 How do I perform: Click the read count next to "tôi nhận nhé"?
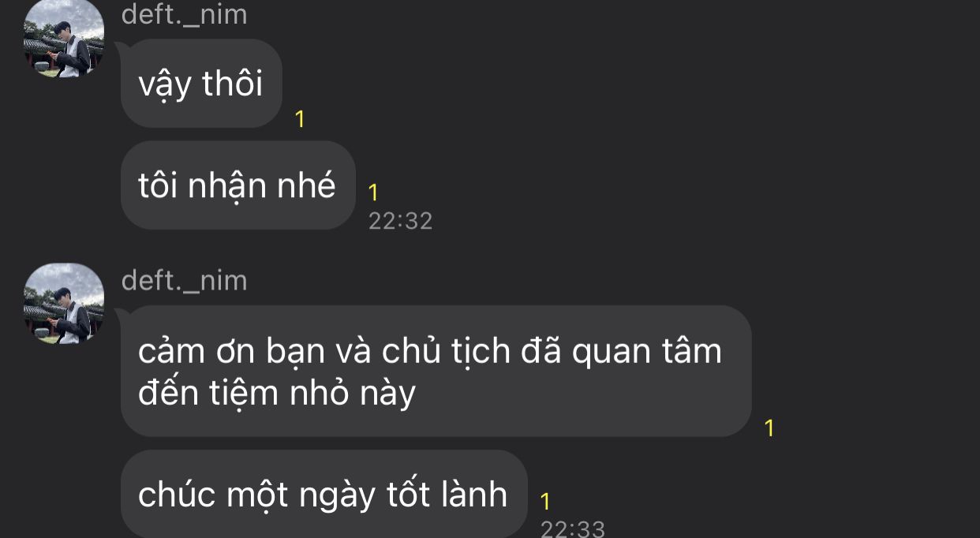(x=373, y=192)
